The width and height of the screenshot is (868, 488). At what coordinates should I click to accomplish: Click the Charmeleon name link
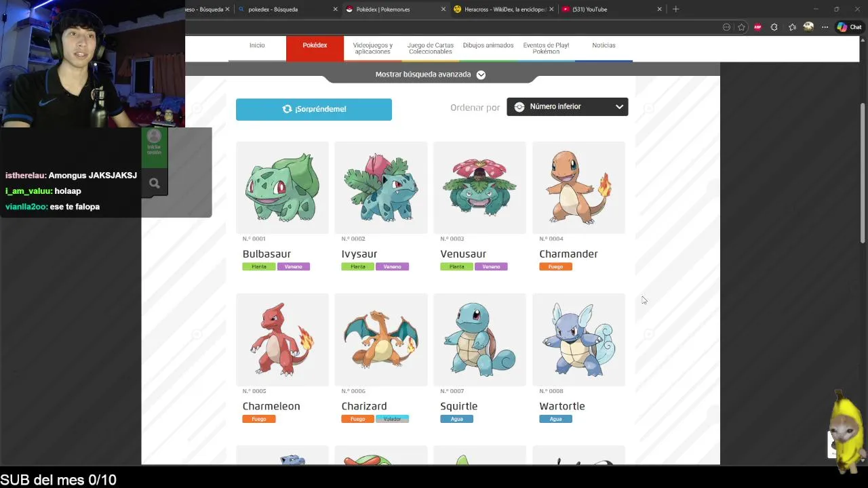click(x=271, y=406)
